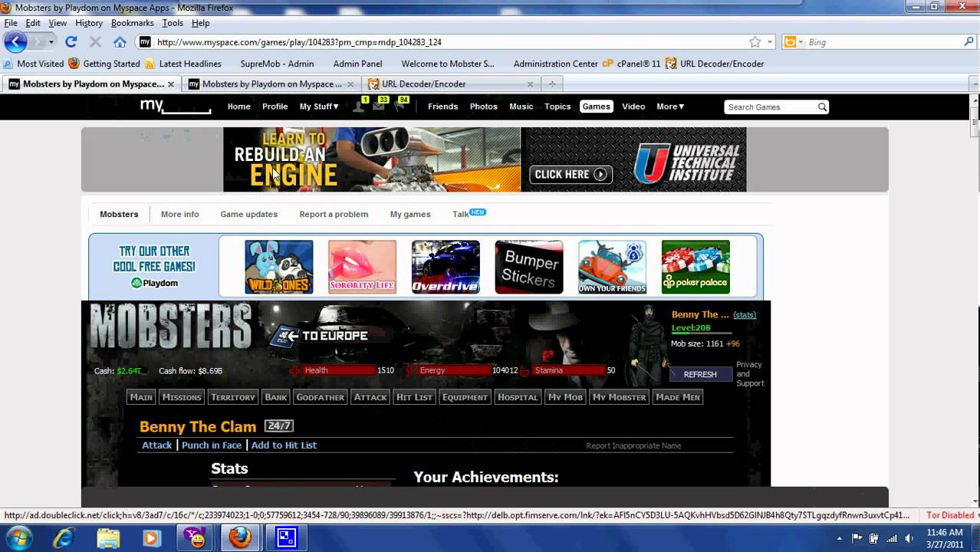Open the Own Your Friends thumbnail

pos(612,267)
